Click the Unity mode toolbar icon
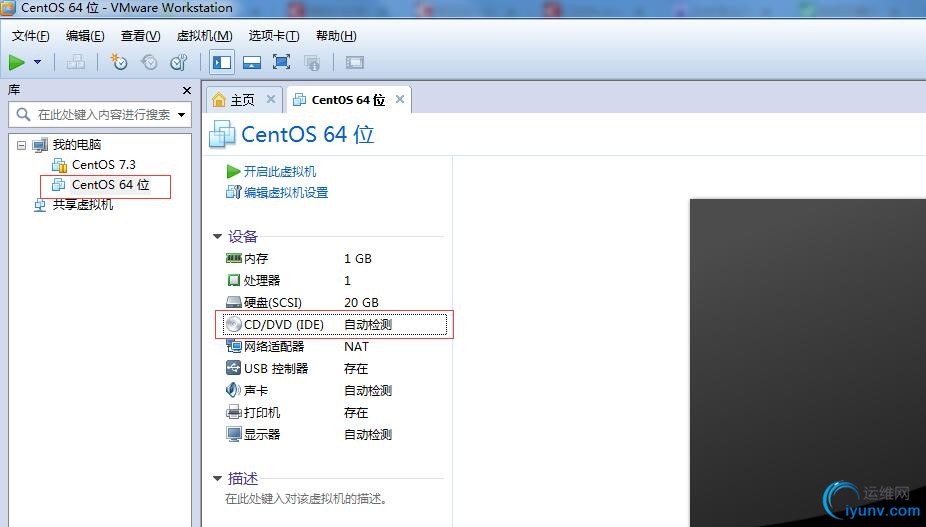 pyautogui.click(x=312, y=62)
